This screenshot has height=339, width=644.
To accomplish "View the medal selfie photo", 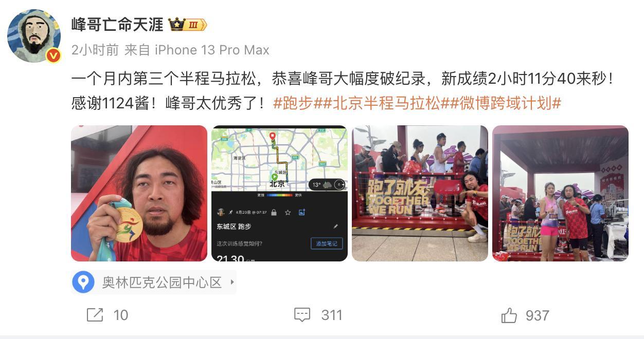I will 139,193.
